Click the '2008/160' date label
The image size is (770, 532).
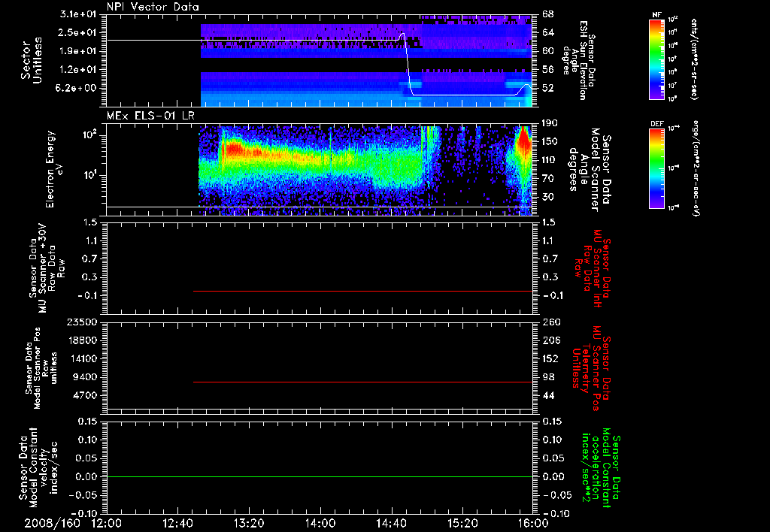(52, 523)
